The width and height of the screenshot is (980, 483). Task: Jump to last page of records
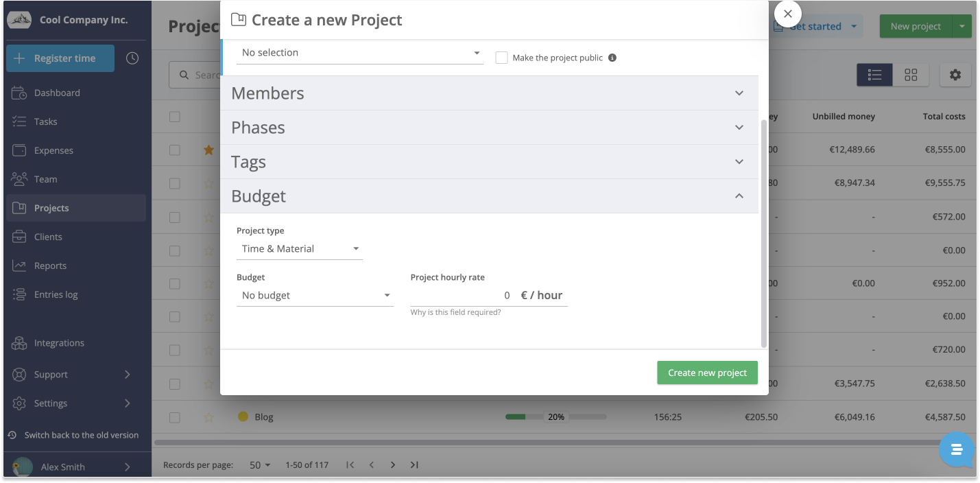414,464
